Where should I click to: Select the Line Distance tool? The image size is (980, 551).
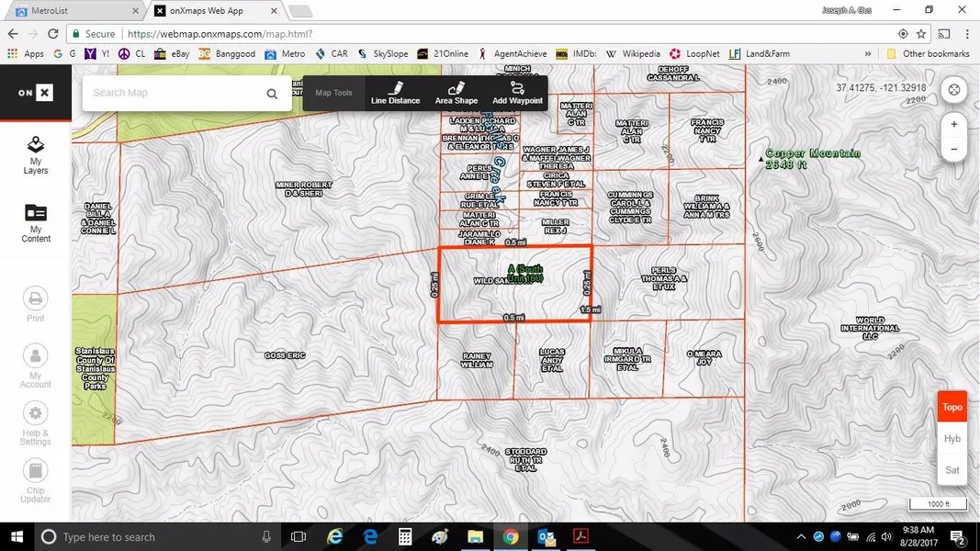395,93
